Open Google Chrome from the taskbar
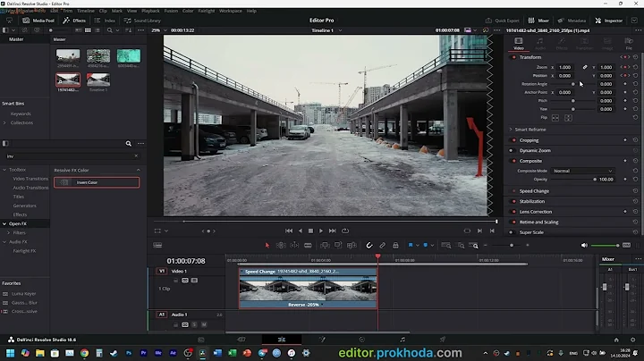This screenshot has height=361, width=644. click(x=84, y=353)
